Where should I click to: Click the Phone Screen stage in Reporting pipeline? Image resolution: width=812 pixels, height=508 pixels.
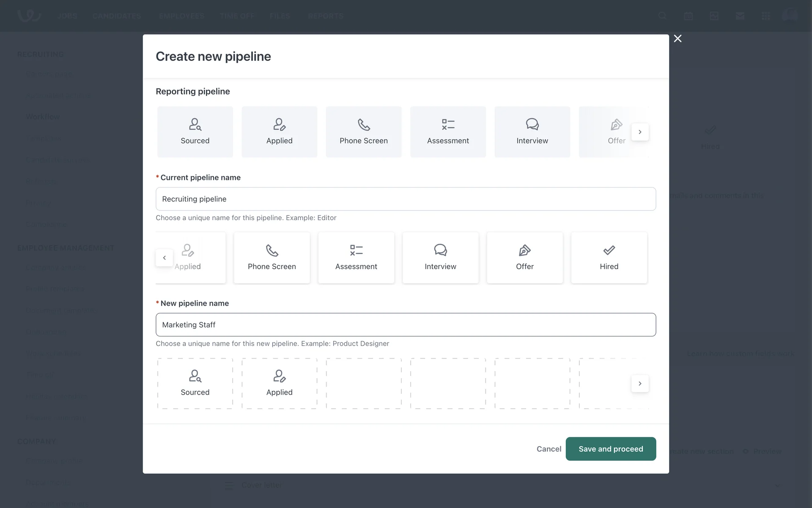[363, 132]
